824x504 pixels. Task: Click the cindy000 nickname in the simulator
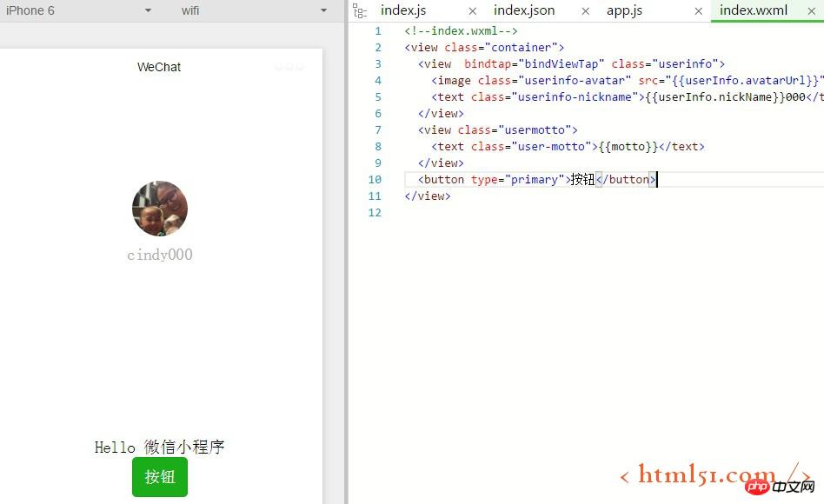(x=160, y=255)
